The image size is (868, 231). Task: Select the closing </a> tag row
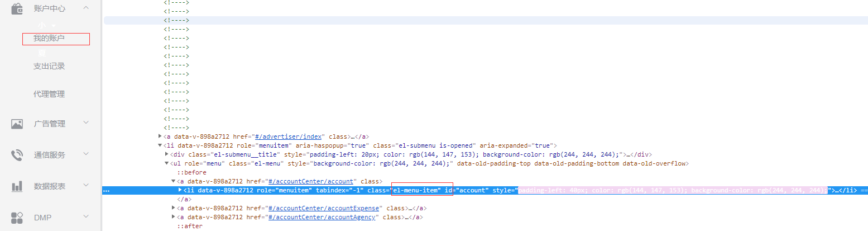point(184,199)
